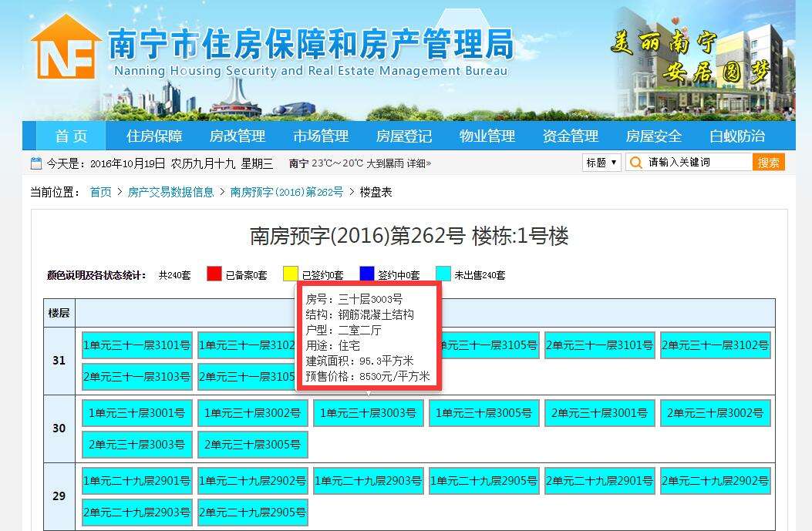Open the 房改管理 menu
This screenshot has height=531, width=812.
(x=238, y=136)
